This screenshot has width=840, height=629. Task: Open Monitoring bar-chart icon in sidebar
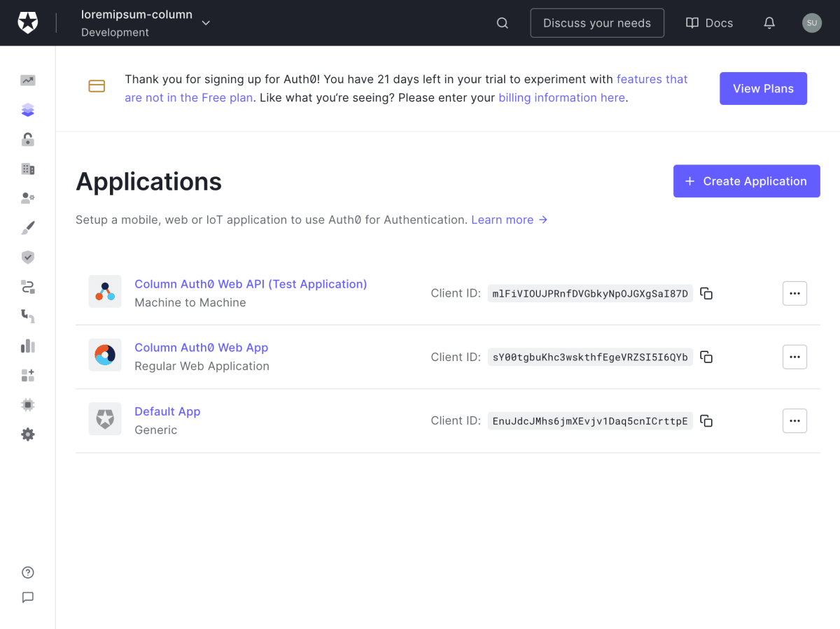28,346
